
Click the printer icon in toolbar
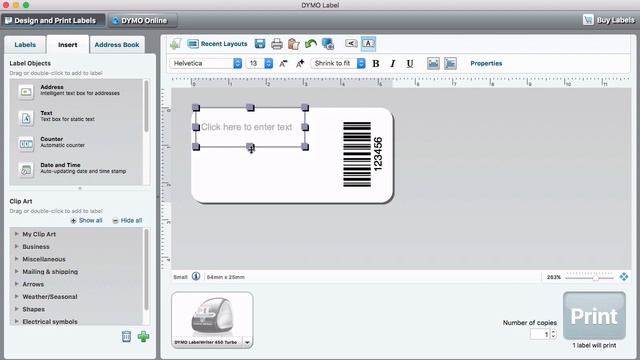[277, 44]
